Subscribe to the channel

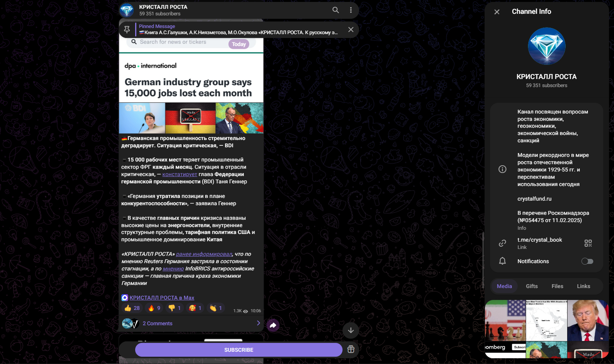(238, 350)
